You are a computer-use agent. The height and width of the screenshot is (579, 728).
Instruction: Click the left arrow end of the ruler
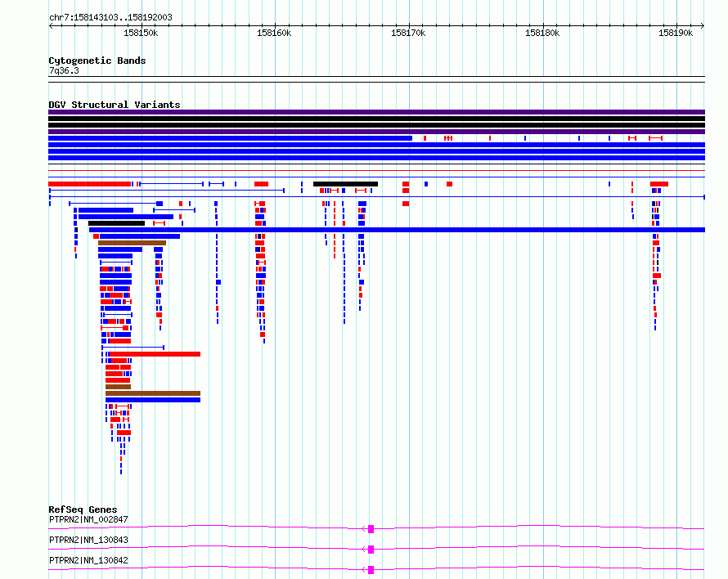pos(50,26)
